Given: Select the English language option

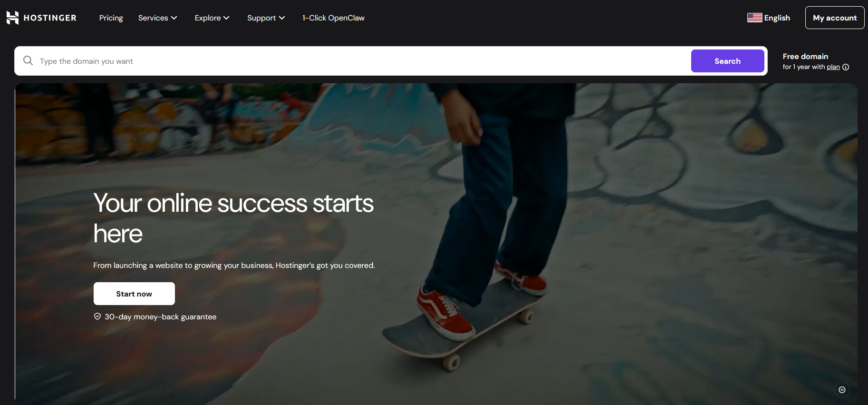Looking at the screenshot, I should [777, 18].
